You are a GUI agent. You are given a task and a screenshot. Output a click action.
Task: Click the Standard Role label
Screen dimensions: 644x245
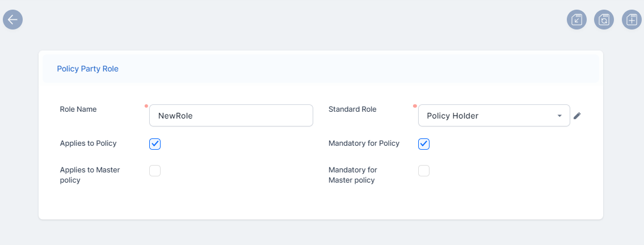coord(352,109)
